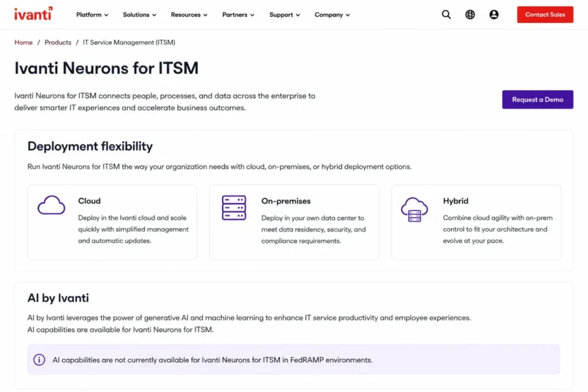
Task: Open the language globe icon
Action: [x=470, y=14]
